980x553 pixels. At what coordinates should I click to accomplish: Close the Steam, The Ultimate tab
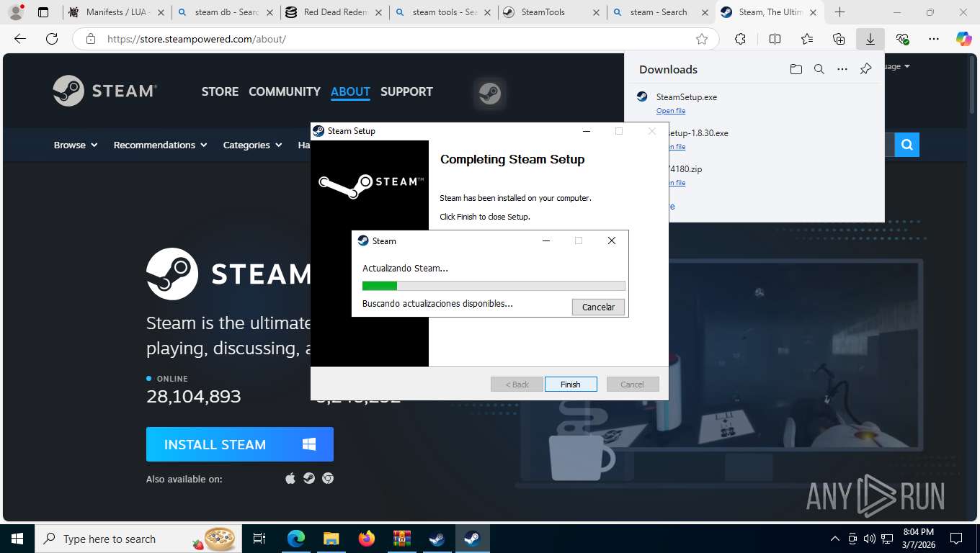pos(813,12)
